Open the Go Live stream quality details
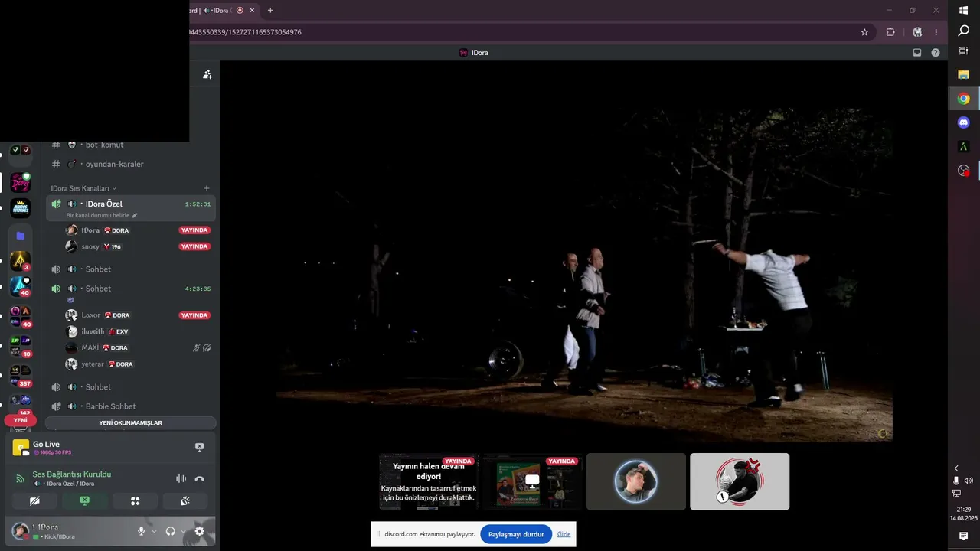Screen dimensions: 980x551 click(x=53, y=452)
